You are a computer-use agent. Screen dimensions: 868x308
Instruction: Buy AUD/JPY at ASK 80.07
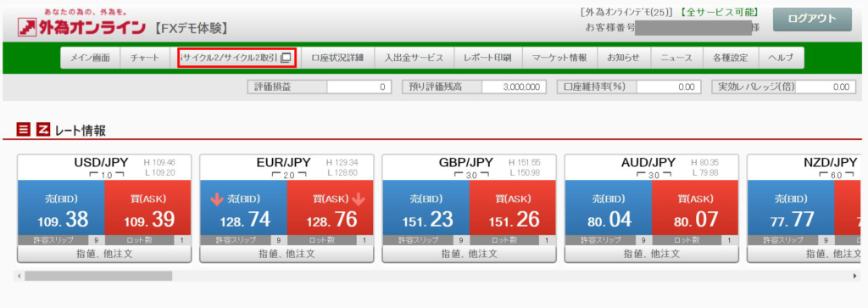695,208
